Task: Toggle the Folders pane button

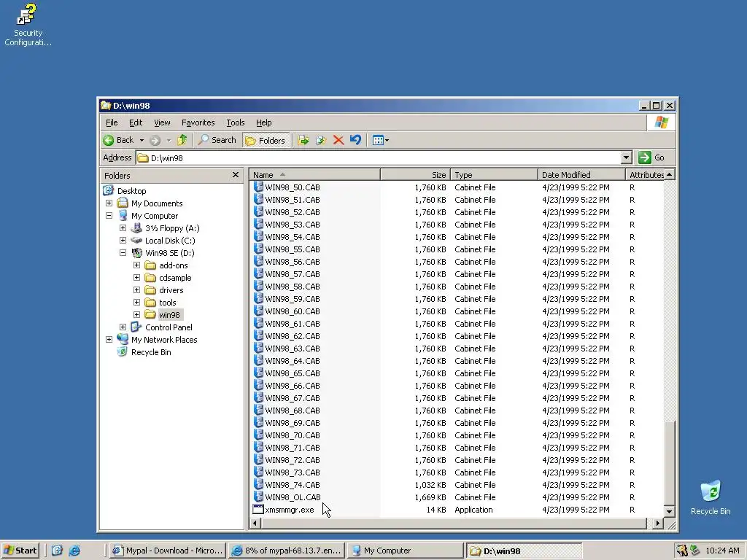Action: tap(266, 140)
